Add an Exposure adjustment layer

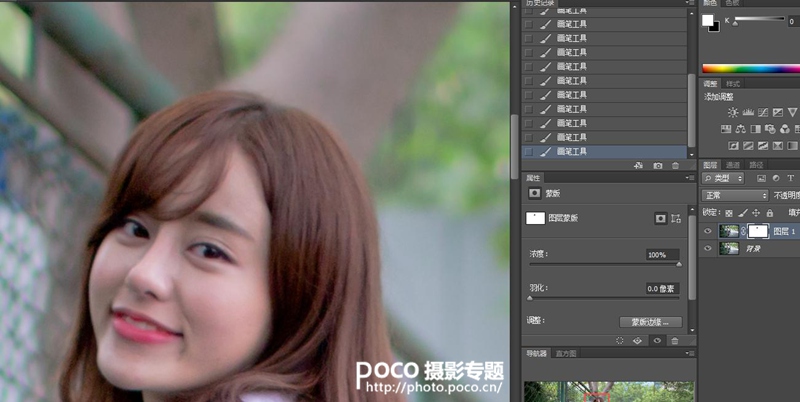(778, 112)
